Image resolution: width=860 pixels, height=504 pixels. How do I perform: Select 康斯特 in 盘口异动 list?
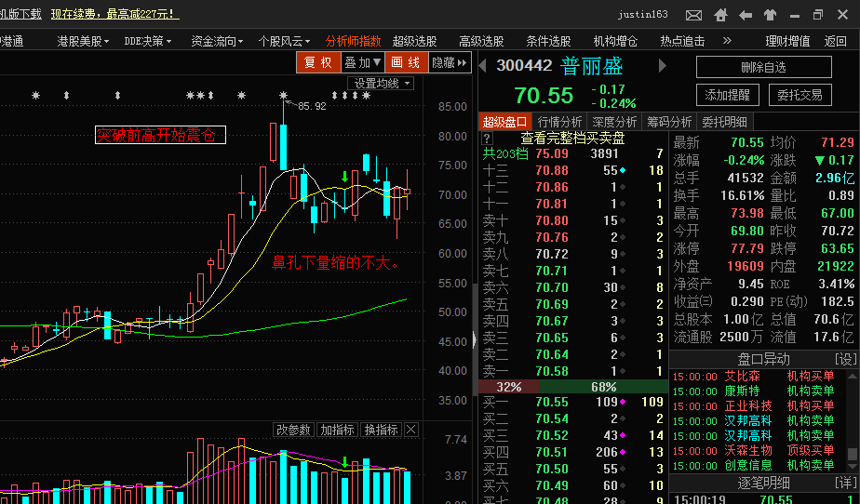click(742, 391)
